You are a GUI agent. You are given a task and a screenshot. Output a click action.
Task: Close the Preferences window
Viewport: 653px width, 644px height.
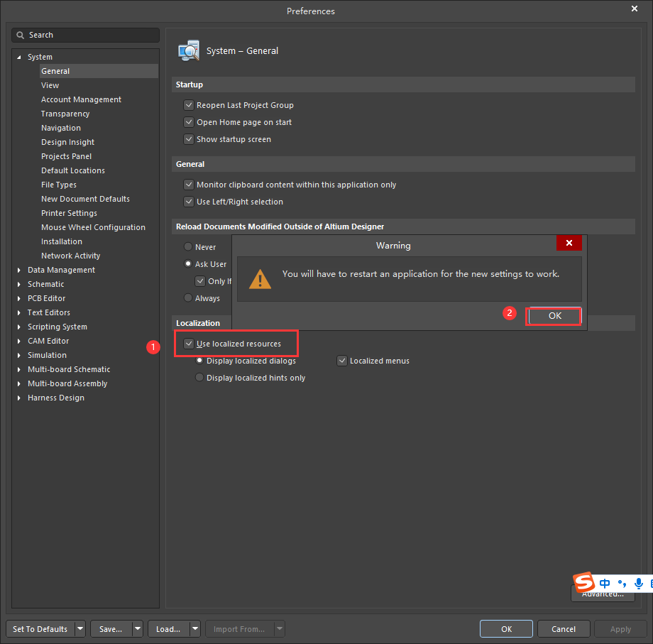coord(635,9)
